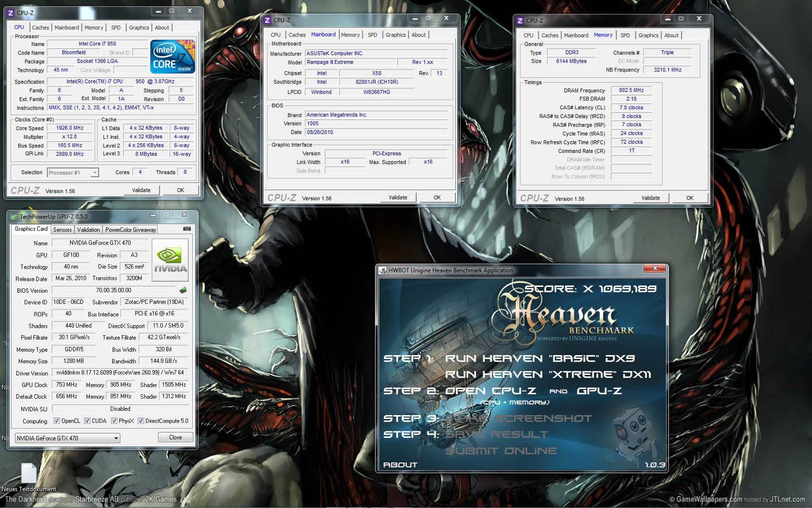Screen dimensions: 812x508
Task: Click Validate in the Mainboard window
Action: (x=398, y=198)
